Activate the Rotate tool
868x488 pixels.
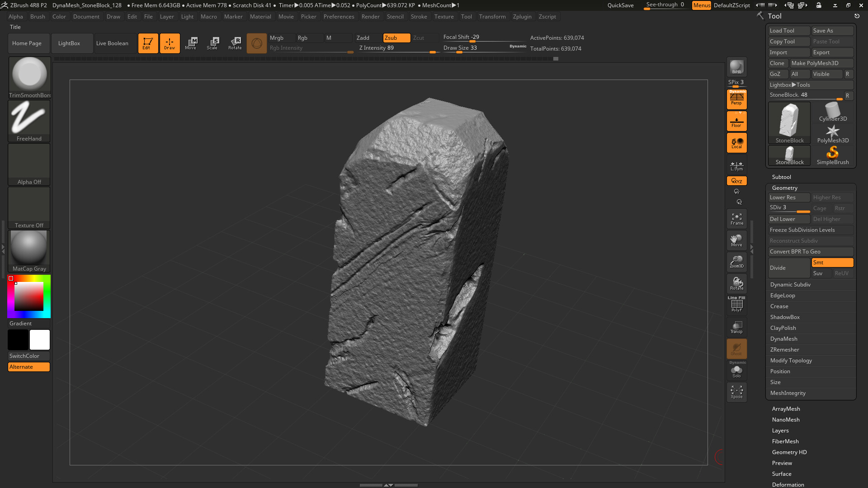(x=235, y=43)
